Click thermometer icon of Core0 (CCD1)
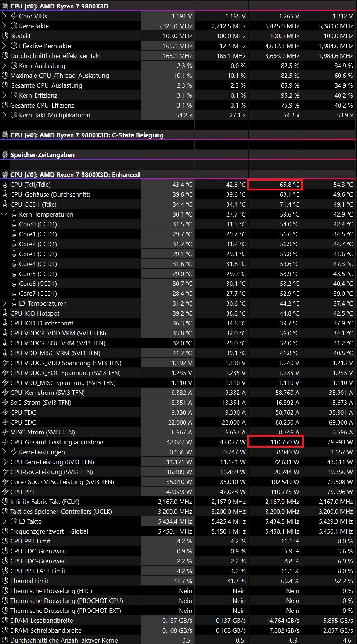The height and width of the screenshot is (644, 357). [14, 224]
